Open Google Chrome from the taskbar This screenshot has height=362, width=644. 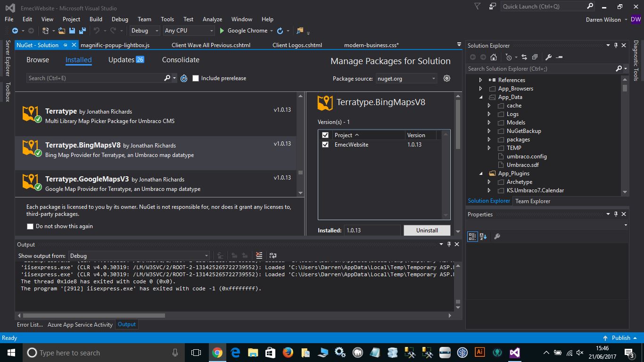(217, 353)
